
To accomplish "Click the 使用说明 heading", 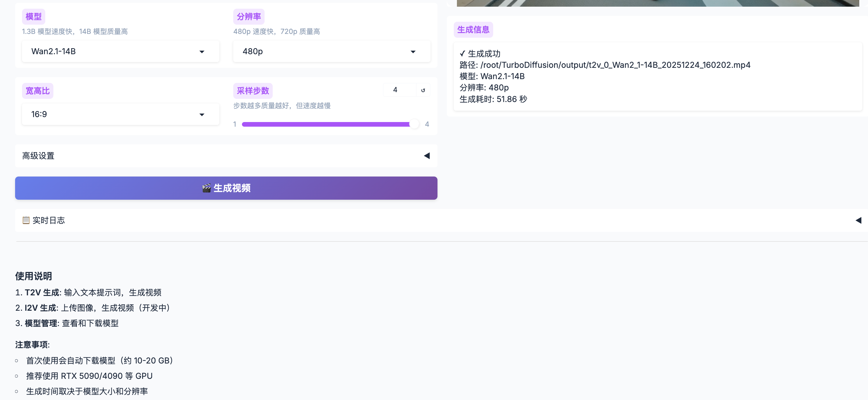I will tap(33, 276).
